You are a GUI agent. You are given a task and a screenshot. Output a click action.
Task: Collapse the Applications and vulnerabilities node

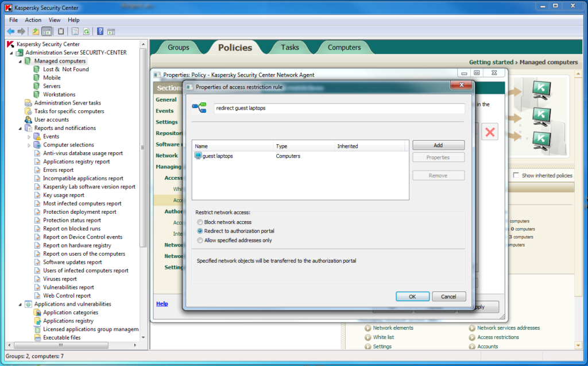point(20,305)
